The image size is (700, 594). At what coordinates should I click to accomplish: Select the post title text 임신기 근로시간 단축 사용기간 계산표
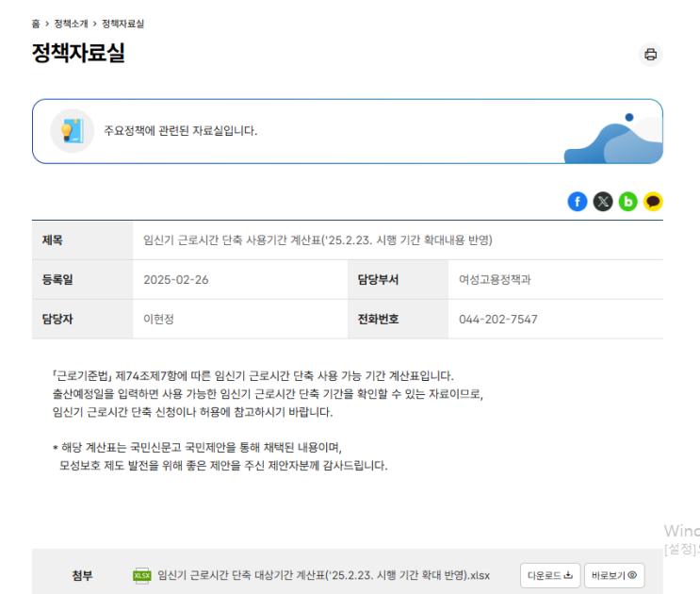[x=317, y=240]
